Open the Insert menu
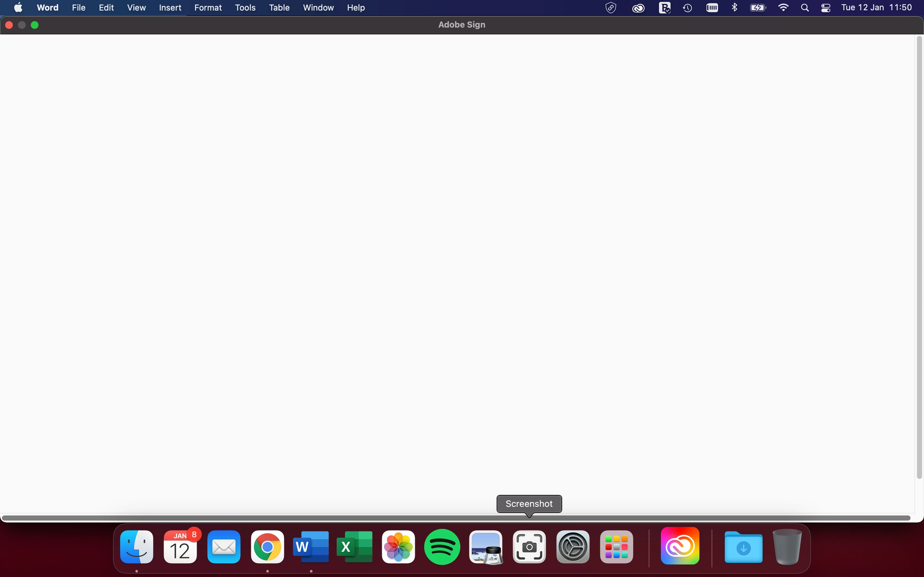The width and height of the screenshot is (924, 577). 170,8
